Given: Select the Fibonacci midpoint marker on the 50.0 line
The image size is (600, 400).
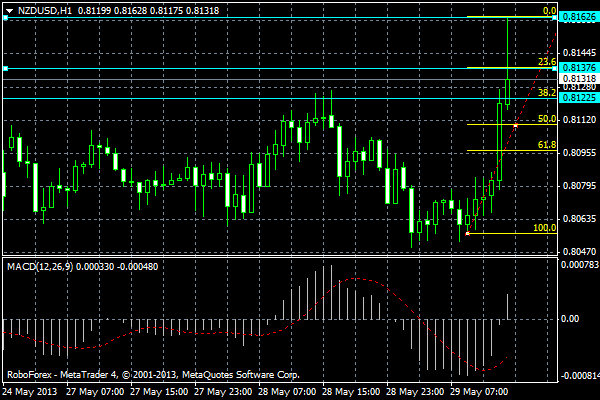Looking at the screenshot, I should (516, 125).
